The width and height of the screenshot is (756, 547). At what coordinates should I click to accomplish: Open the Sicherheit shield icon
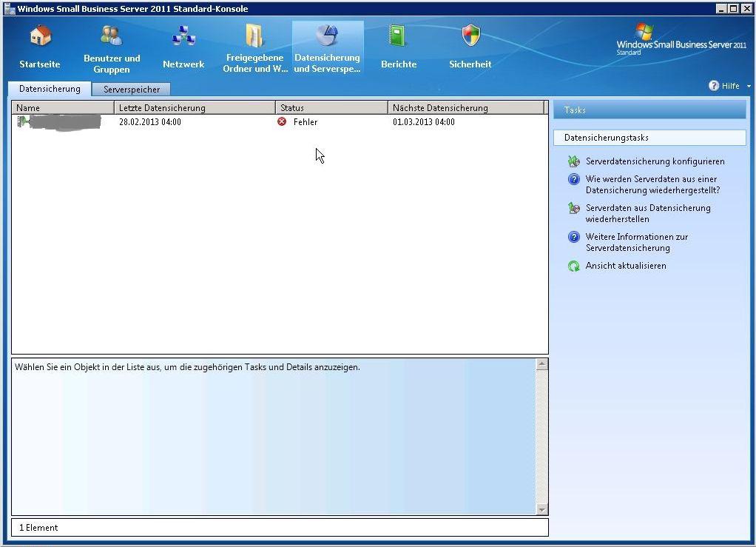pos(470,36)
